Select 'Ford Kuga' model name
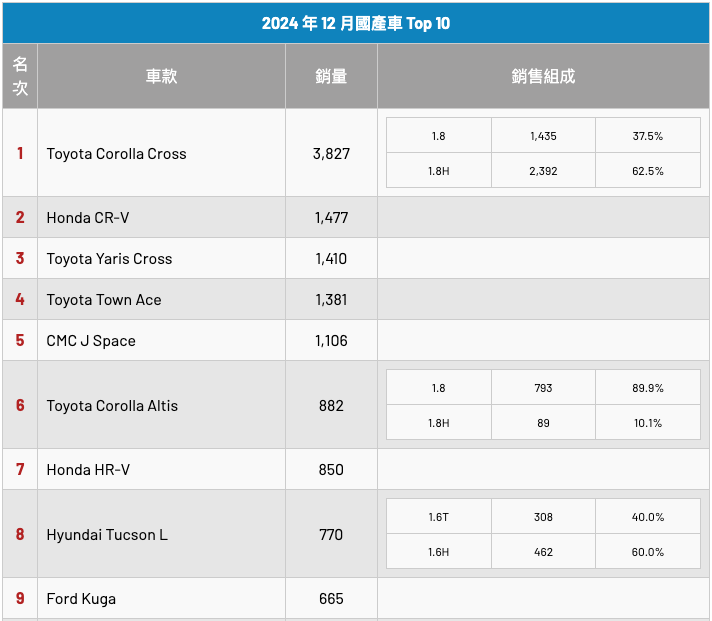The image size is (712, 621). tap(81, 599)
